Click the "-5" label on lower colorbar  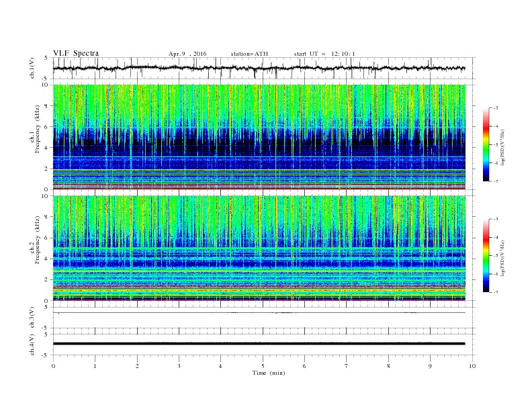(x=495, y=256)
